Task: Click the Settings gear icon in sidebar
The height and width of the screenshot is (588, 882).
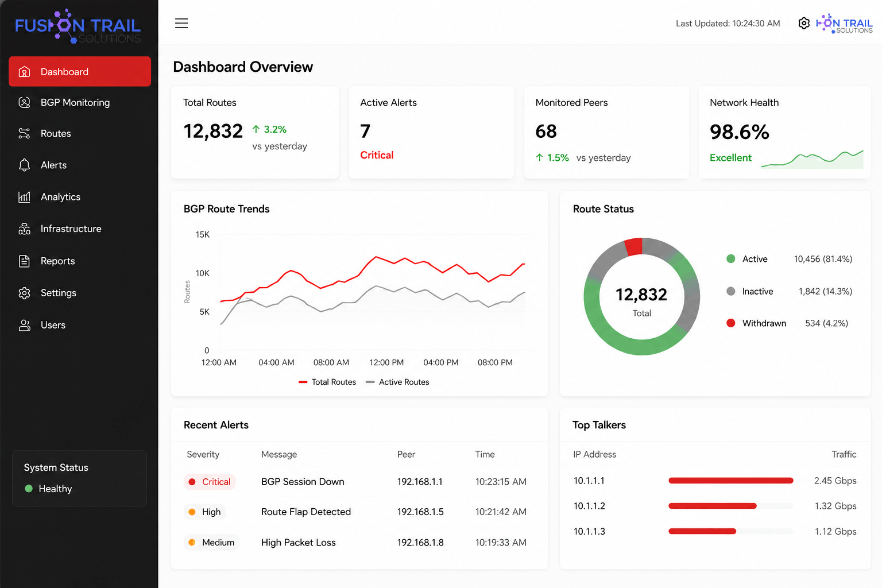Action: click(x=24, y=293)
